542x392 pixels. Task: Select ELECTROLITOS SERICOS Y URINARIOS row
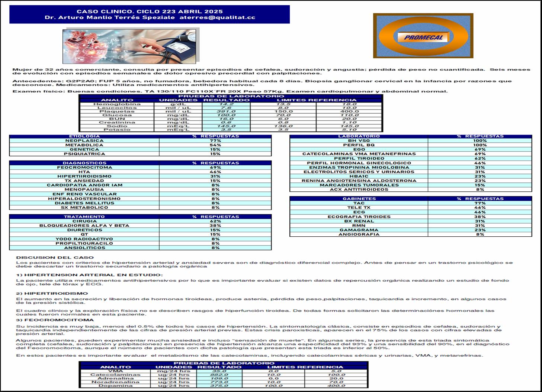tap(411, 172)
